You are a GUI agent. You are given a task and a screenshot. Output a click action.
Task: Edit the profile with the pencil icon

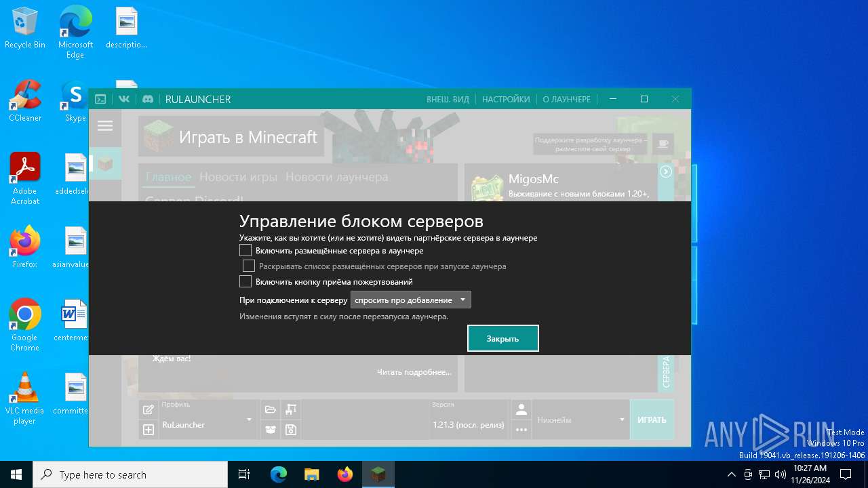point(149,409)
